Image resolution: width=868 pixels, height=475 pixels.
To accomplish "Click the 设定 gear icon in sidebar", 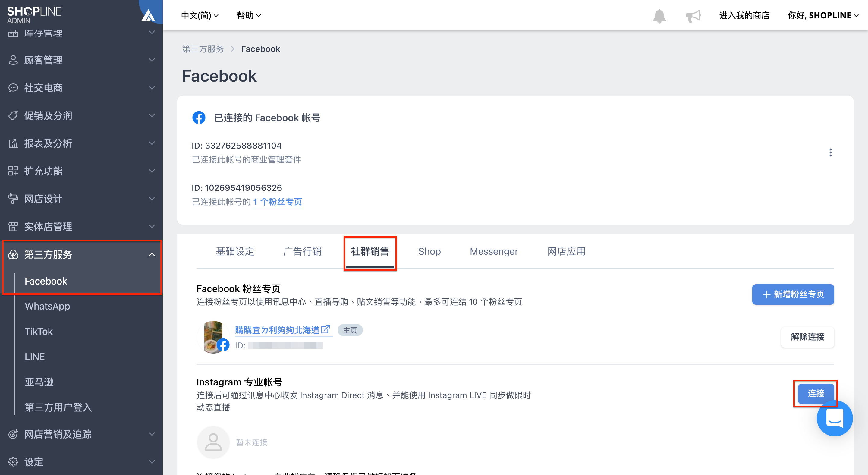I will (x=13, y=462).
